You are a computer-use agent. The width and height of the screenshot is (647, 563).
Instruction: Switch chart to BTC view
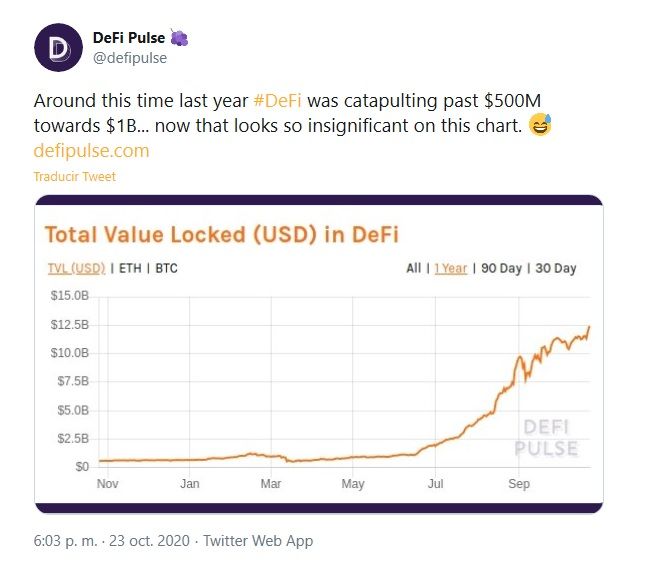coord(165,268)
